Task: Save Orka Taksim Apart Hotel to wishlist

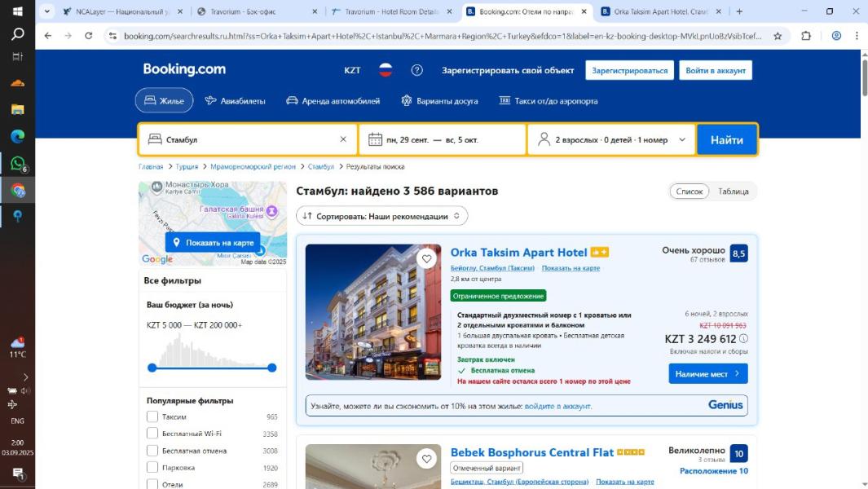Action: pos(426,258)
